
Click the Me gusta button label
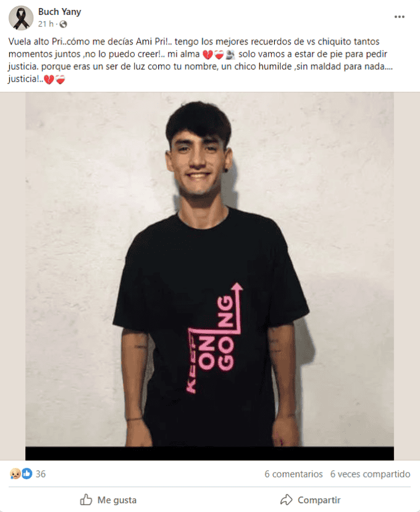pos(117,500)
